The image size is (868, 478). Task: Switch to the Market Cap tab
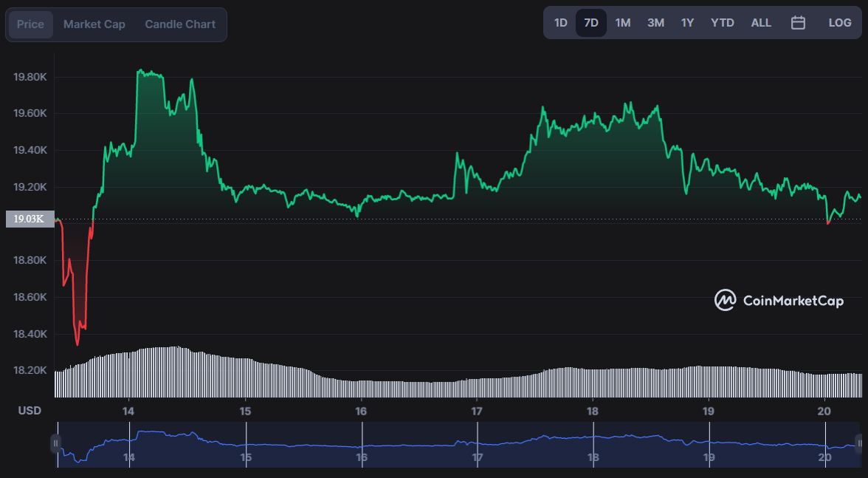click(x=94, y=24)
